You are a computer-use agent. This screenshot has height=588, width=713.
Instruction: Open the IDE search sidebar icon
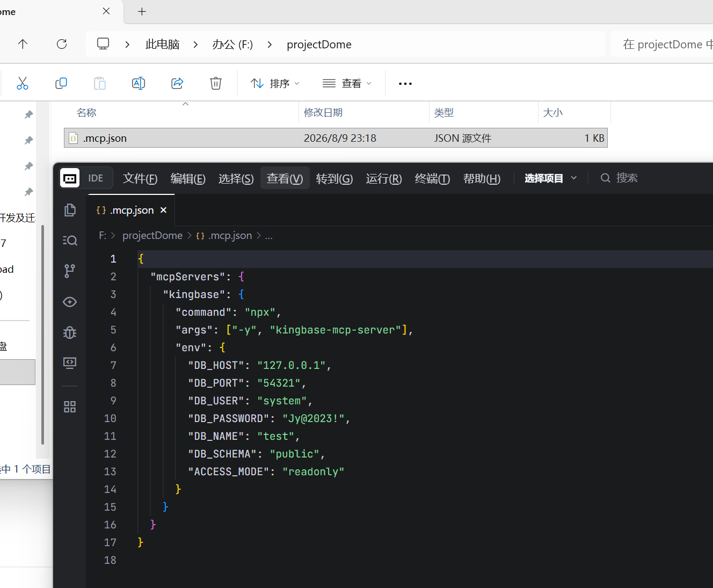click(x=70, y=240)
